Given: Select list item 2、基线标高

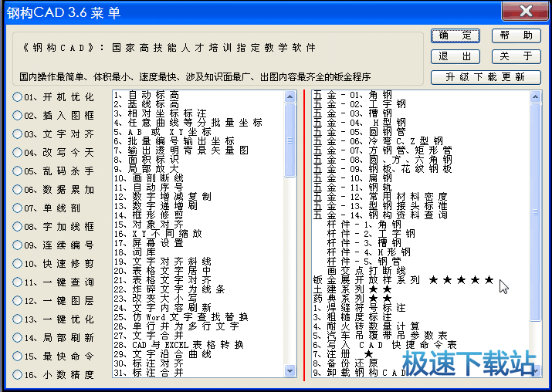Looking at the screenshot, I should point(147,104).
